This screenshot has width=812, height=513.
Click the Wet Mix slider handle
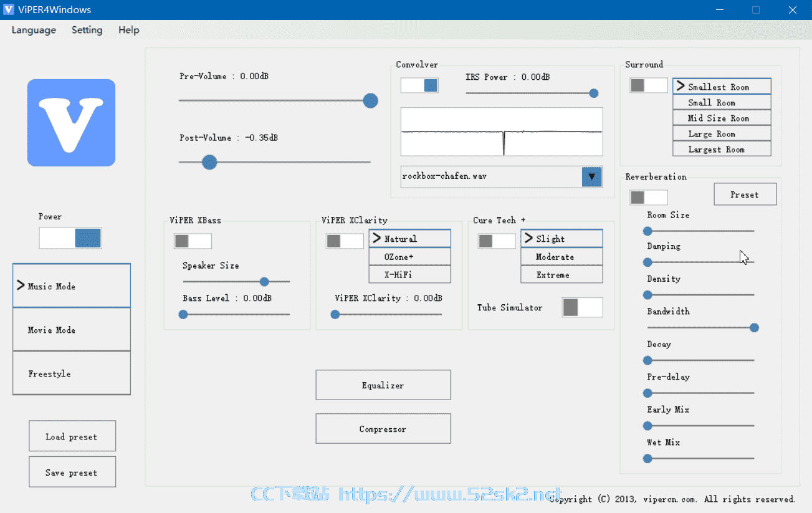[x=647, y=459]
